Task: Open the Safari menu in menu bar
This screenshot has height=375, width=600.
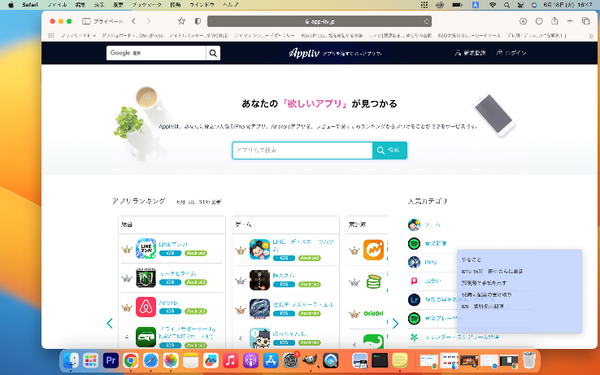Action: pyautogui.click(x=30, y=5)
